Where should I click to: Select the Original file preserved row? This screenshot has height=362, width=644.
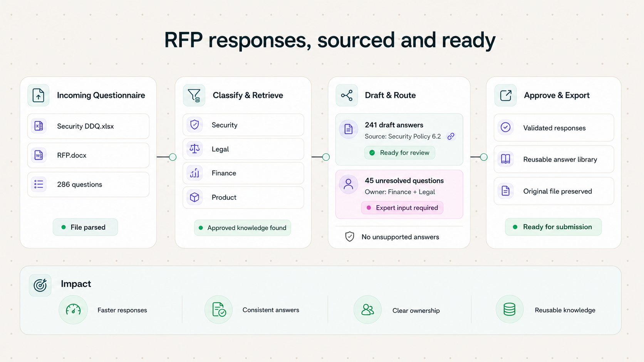coord(554,191)
